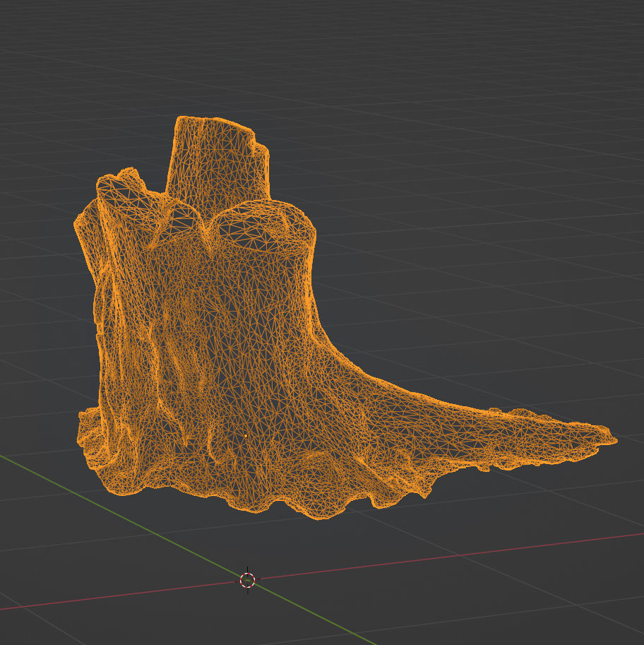This screenshot has height=645, width=644.
Task: Click the red-white 3D cursor at world origin
Action: tap(247, 580)
